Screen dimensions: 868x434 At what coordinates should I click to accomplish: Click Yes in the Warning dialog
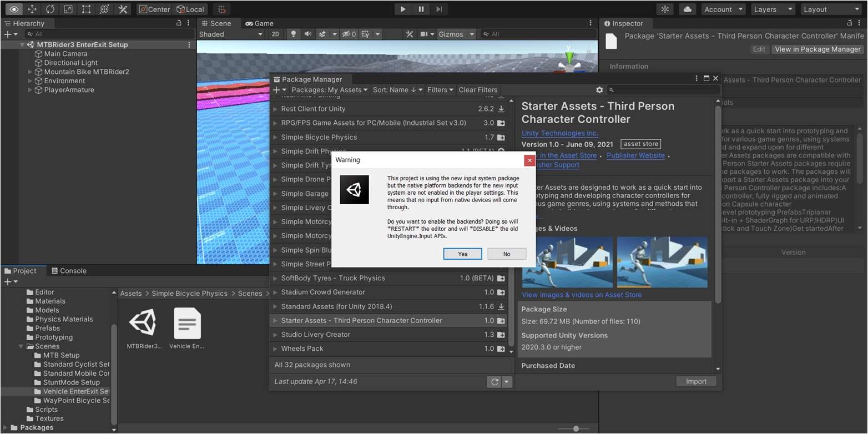[x=463, y=254]
